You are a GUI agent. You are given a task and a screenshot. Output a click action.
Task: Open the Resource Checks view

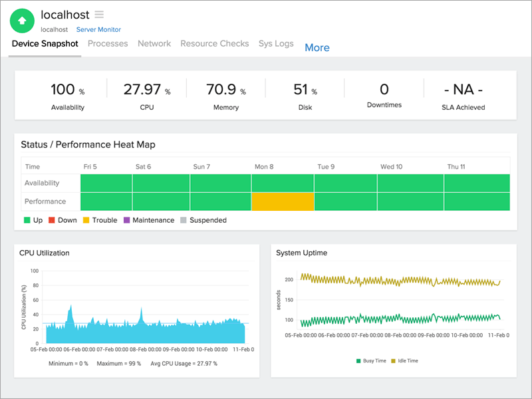(214, 43)
